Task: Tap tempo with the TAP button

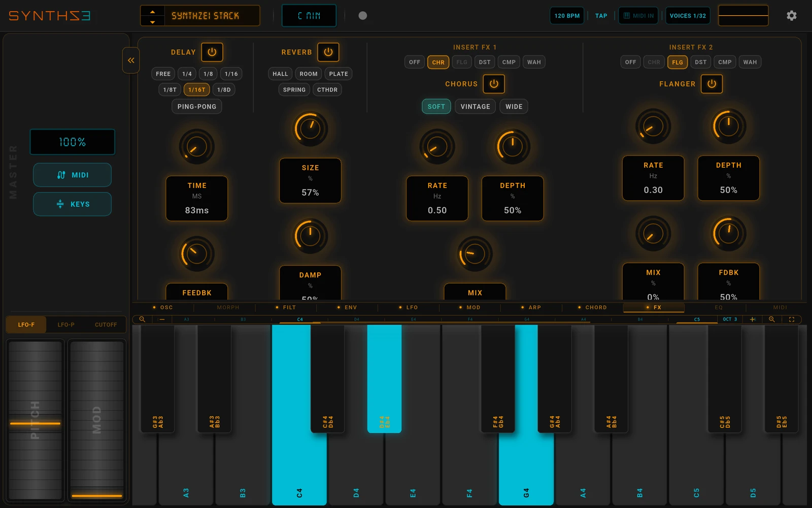Action: tap(601, 16)
